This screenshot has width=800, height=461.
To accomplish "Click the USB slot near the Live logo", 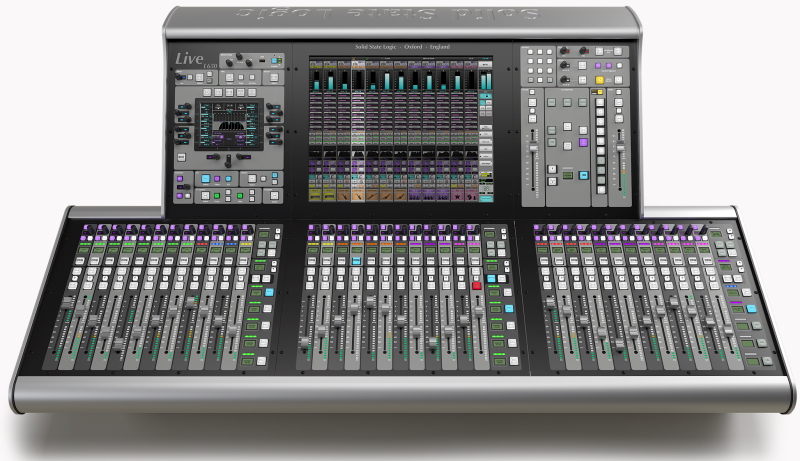I will (x=262, y=61).
